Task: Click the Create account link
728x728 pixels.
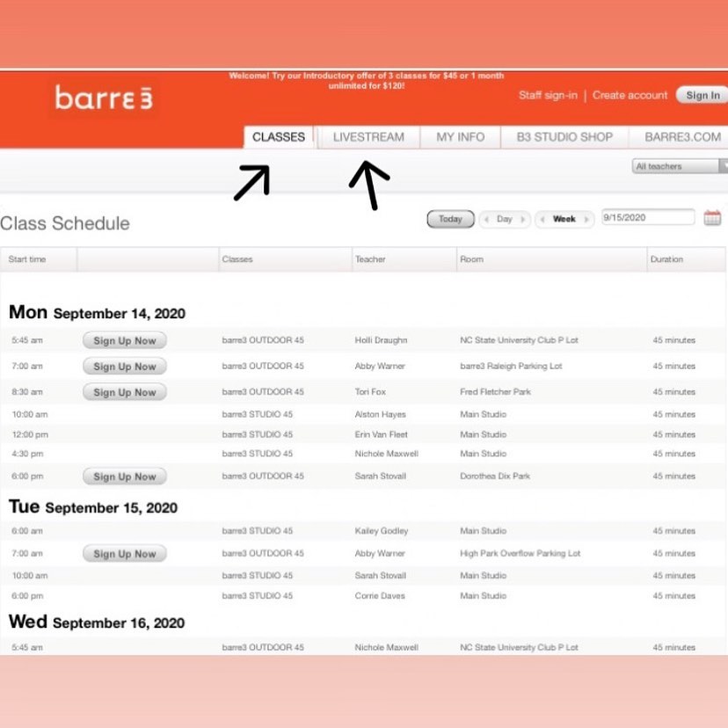Action: pyautogui.click(x=630, y=95)
